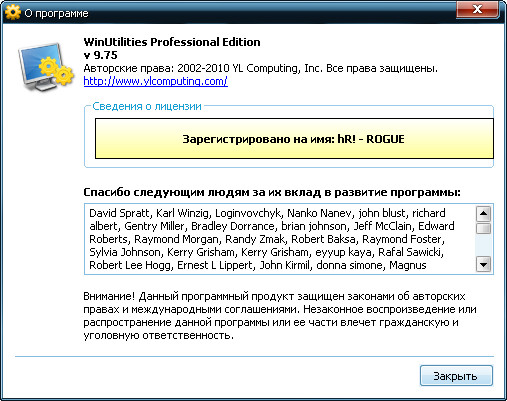Click the Закрыть button

pyautogui.click(x=456, y=376)
